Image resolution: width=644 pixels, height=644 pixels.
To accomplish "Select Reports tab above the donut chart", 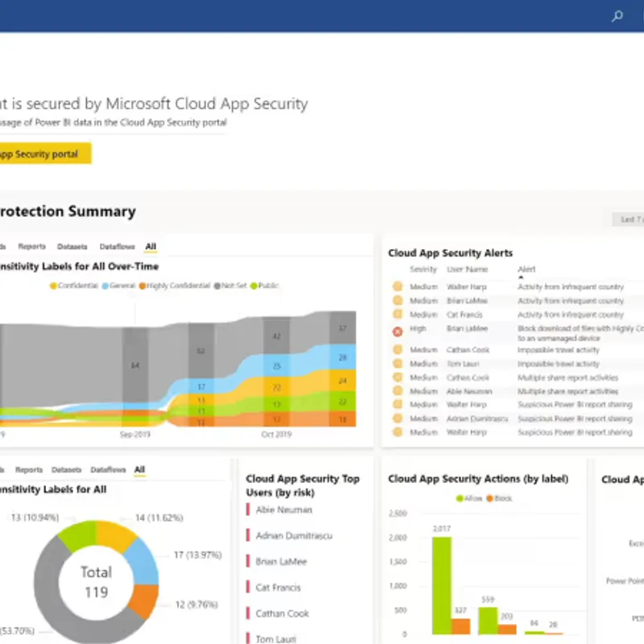I will pos(29,469).
